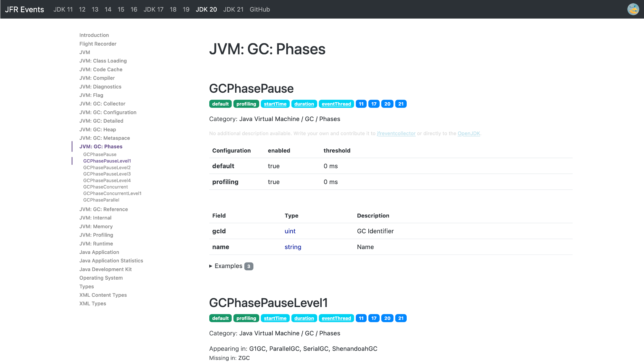Viewport: 644px width, 363px height.
Task: Open JVM: GC: Heap sidebar section
Action: pyautogui.click(x=98, y=129)
